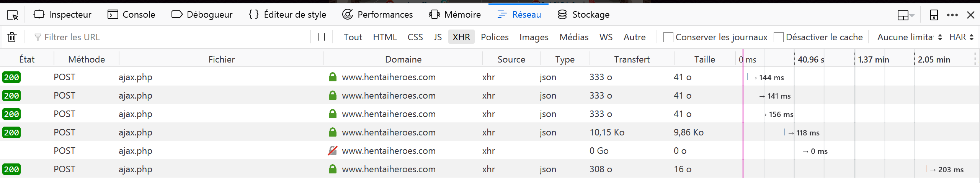Pause network recording
Image resolution: width=980 pixels, height=183 pixels.
322,37
